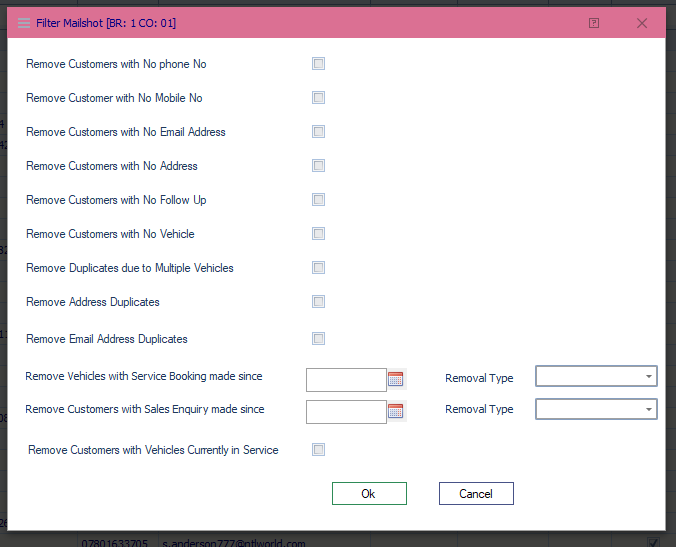Check Remove Customers with No Email Address
676x547 pixels.
318,132
